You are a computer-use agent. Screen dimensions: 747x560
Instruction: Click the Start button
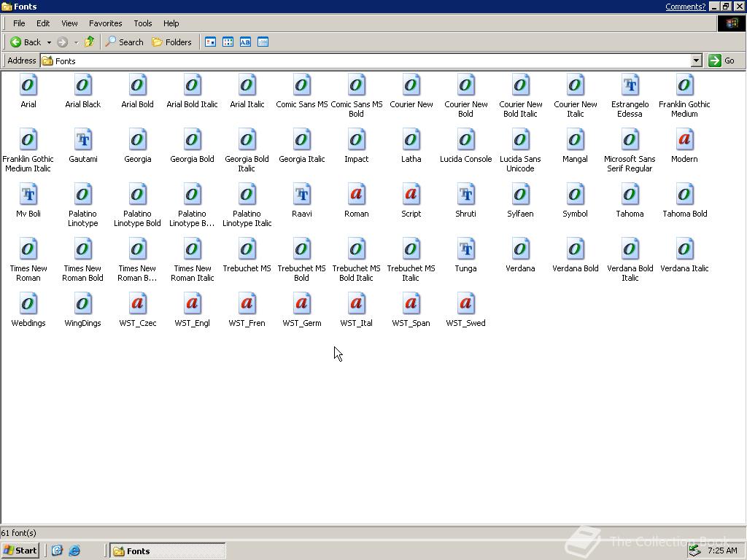tap(20, 551)
